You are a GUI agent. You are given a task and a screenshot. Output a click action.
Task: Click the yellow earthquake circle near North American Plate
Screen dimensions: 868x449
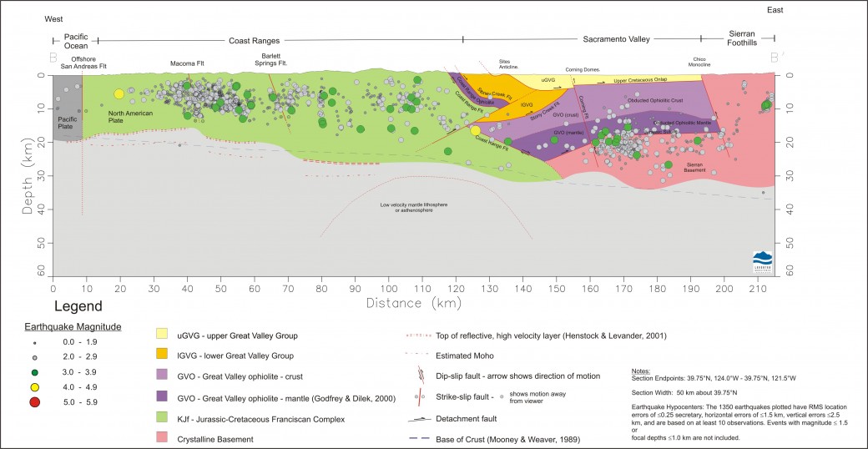point(119,94)
